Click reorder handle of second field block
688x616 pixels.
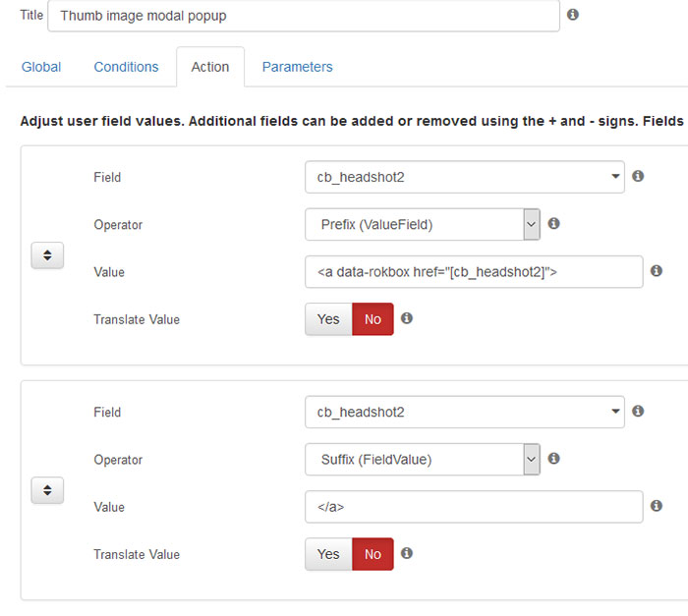pos(47,490)
